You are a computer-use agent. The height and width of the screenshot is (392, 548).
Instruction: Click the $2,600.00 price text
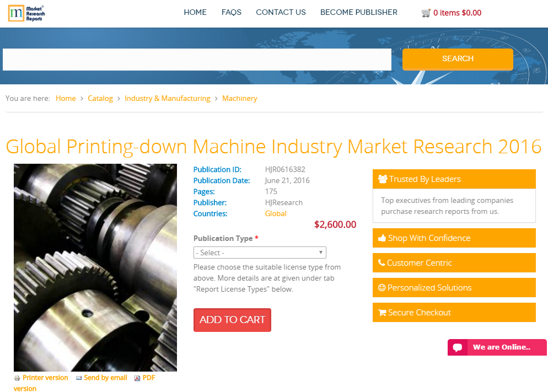click(x=335, y=224)
